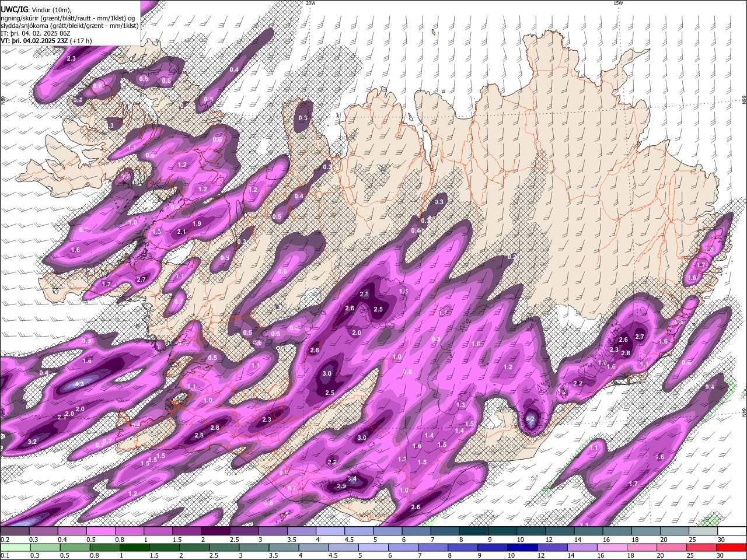The image size is (747, 560).
Task: Click the IT: þri. 04. 02. 2025 06Z line
Action: pos(37,33)
